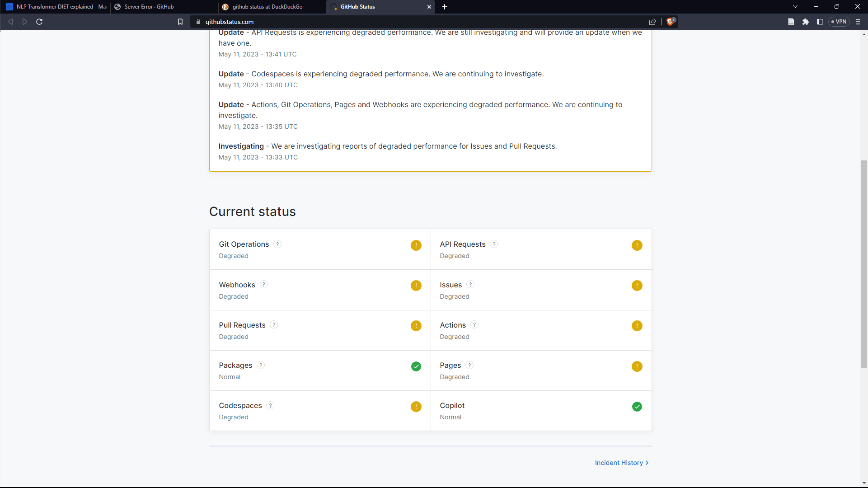This screenshot has width=868, height=488.
Task: Open the Webhooks help question mark
Action: point(264,285)
